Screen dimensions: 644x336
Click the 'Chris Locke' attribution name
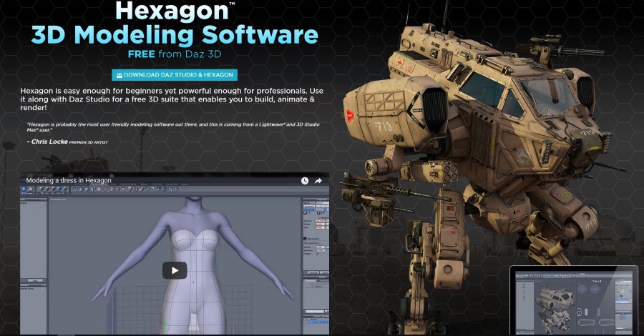click(49, 142)
